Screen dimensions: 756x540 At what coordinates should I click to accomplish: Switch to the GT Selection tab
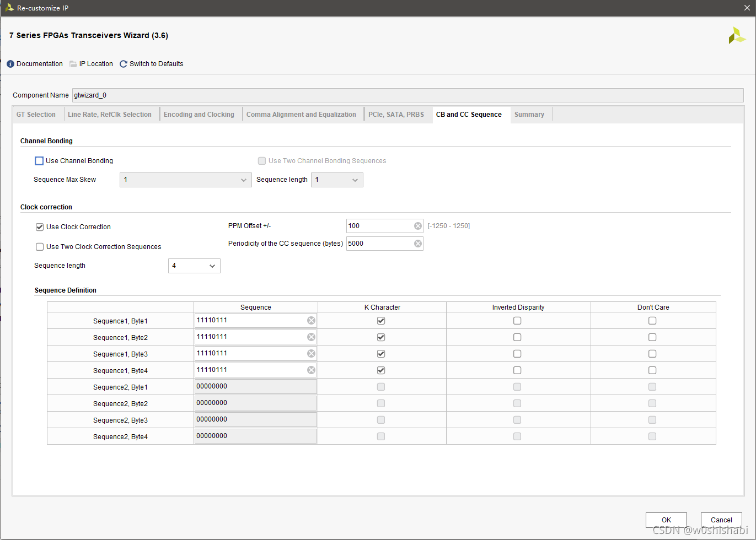[36, 115]
